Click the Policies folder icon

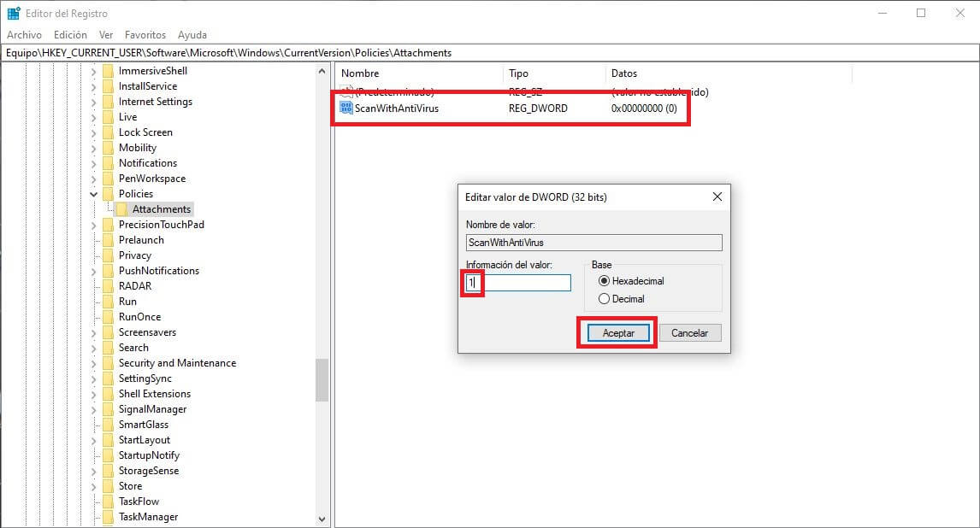108,194
